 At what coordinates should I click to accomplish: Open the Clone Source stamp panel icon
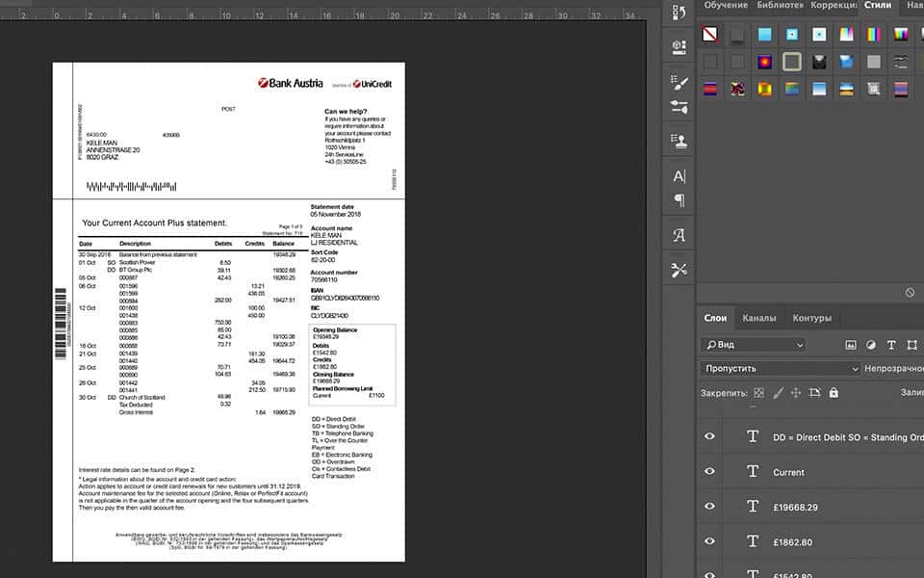(x=679, y=141)
